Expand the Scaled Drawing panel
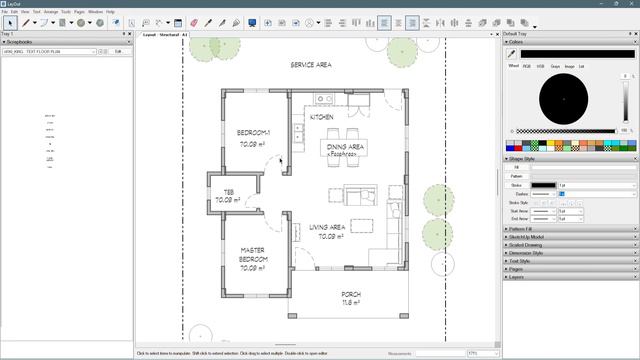640x360 pixels. [570, 245]
